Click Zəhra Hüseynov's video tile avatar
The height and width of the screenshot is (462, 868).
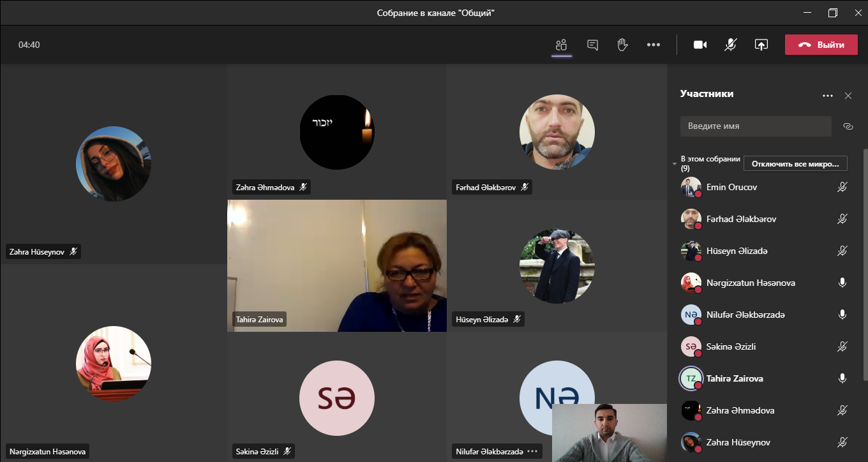[x=114, y=163]
